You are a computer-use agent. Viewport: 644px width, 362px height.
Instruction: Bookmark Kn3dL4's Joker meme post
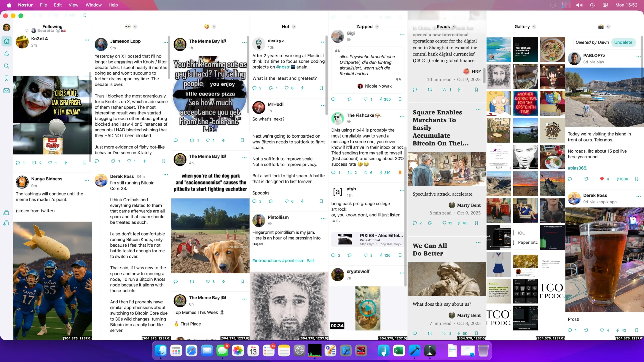85,163
